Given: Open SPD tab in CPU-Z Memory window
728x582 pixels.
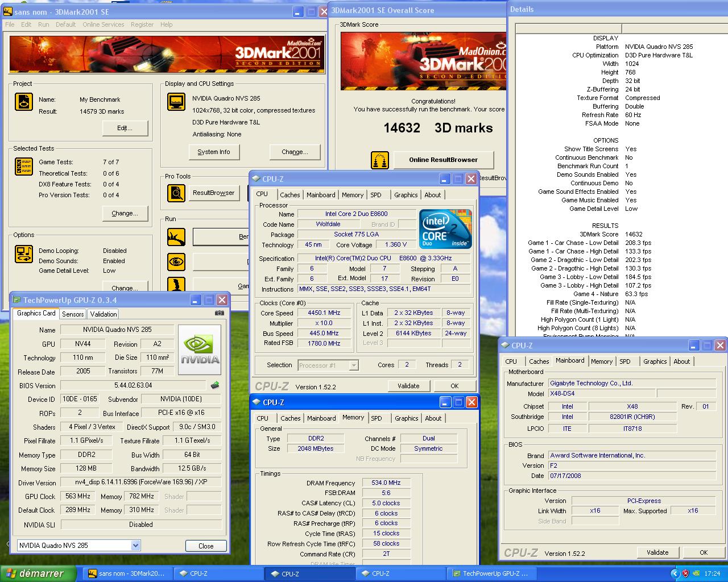Looking at the screenshot, I should point(377,418).
